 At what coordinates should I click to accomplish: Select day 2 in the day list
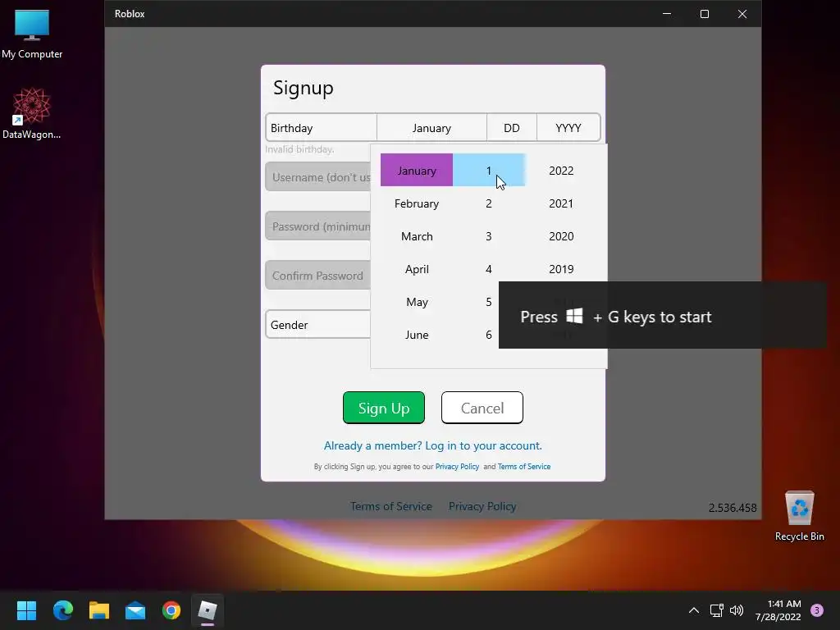click(489, 203)
